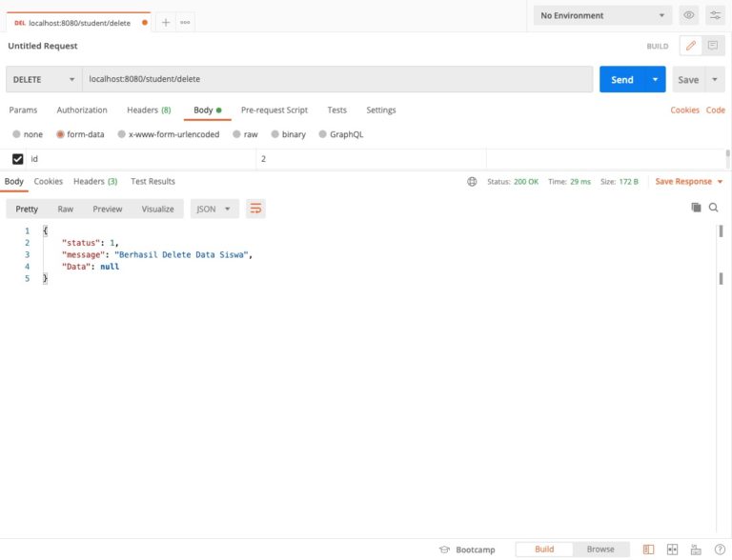Copy the response body with the copy icon
This screenshot has width=732, height=560.
coord(696,207)
